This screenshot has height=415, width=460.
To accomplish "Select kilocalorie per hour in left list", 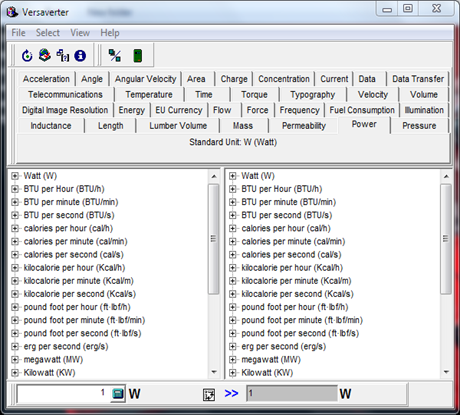I will (74, 268).
